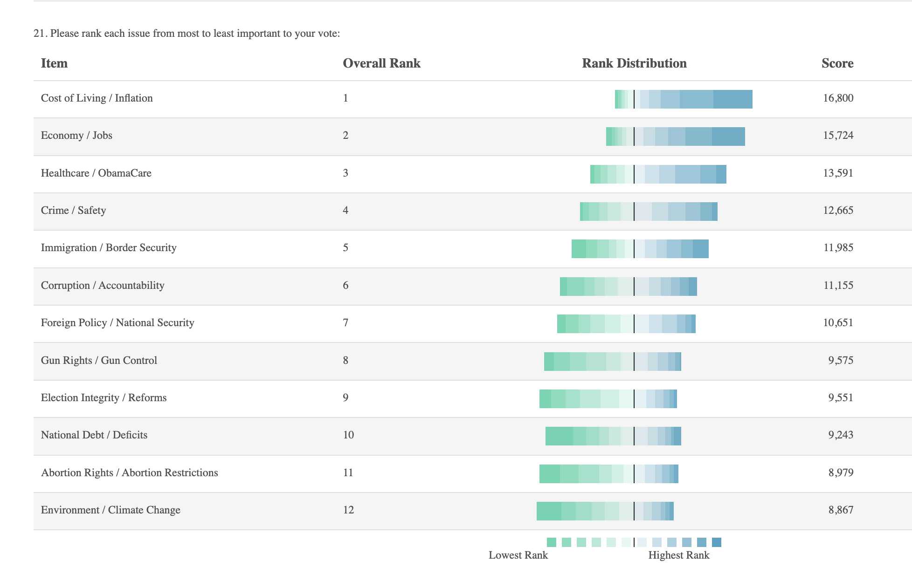The width and height of the screenshot is (912, 588).
Task: Click the Environment / Climate Change distribution bar
Action: coord(605,511)
